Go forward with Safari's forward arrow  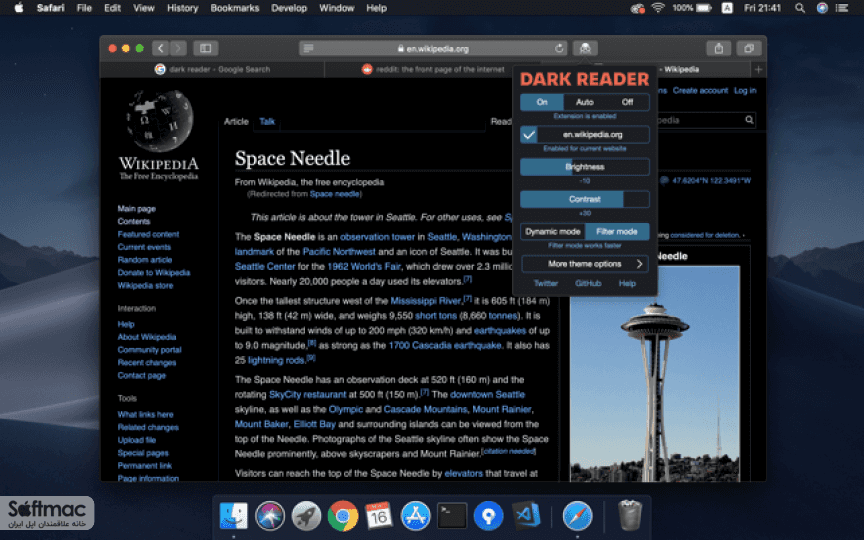click(179, 48)
